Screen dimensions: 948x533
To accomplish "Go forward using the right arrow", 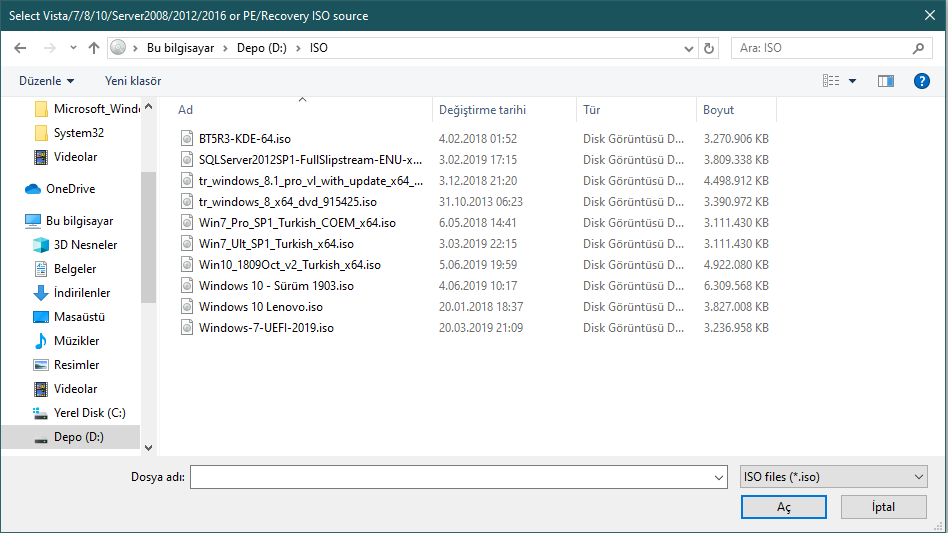I will pos(50,48).
